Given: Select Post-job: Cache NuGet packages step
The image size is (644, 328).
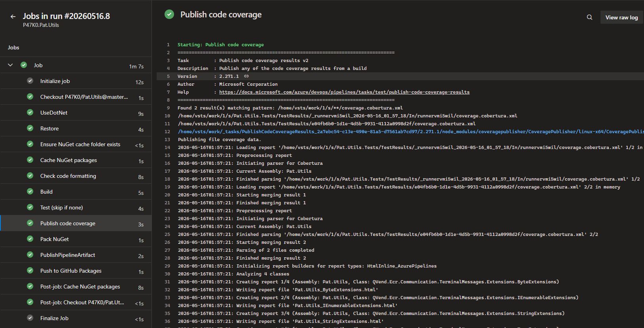Looking at the screenshot, I should click(x=76, y=287).
